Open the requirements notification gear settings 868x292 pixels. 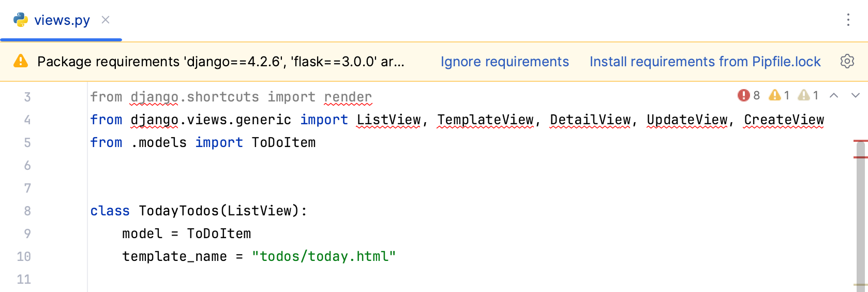click(x=847, y=61)
